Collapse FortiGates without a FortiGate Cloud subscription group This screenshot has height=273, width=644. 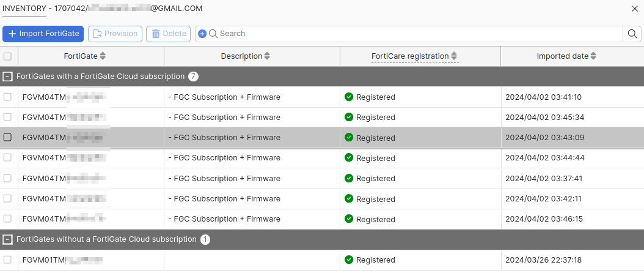[7, 239]
